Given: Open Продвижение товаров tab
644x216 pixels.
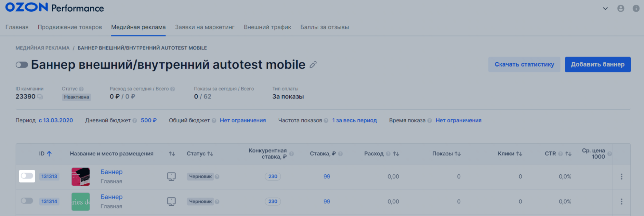Looking at the screenshot, I should click(x=70, y=27).
